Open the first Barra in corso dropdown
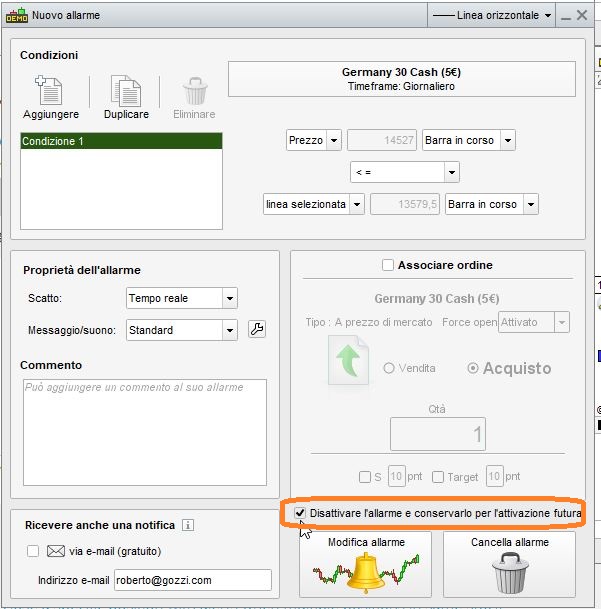This screenshot has width=601, height=609. click(469, 140)
